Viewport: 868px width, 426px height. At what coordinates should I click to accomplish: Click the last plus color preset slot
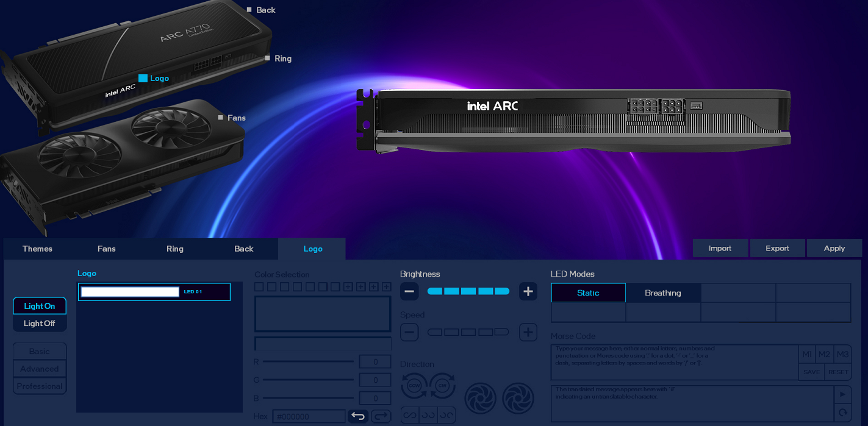pos(386,286)
